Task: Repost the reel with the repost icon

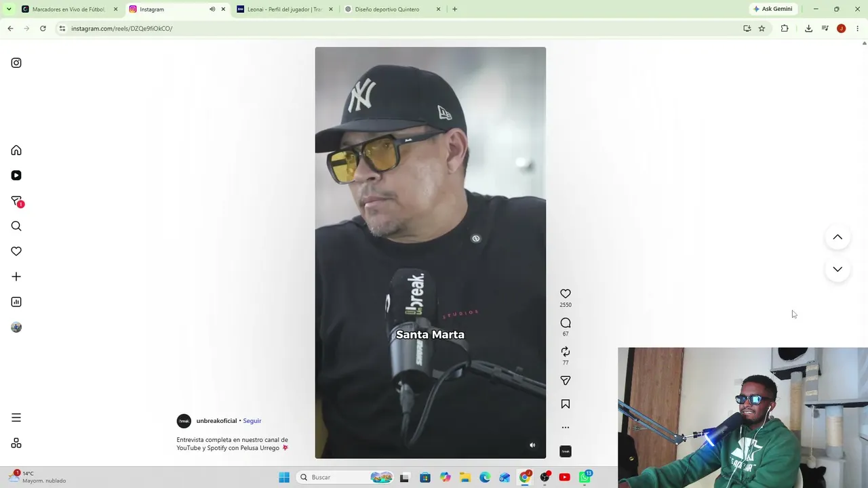Action: [x=566, y=352]
